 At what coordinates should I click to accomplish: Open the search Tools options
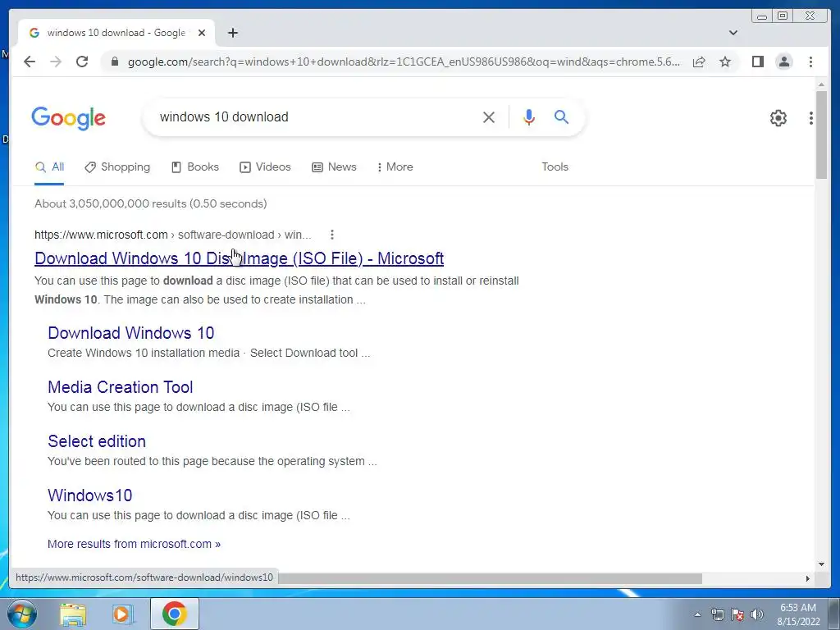(555, 167)
